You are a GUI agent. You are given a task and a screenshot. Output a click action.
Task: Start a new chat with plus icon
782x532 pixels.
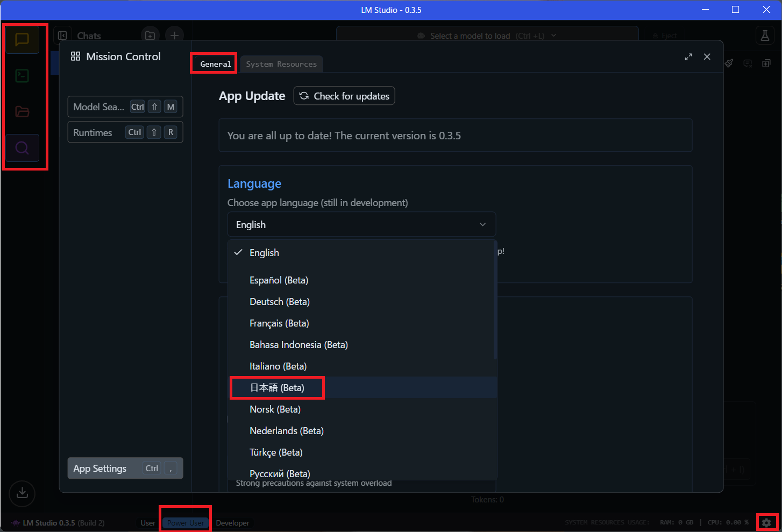[174, 36]
